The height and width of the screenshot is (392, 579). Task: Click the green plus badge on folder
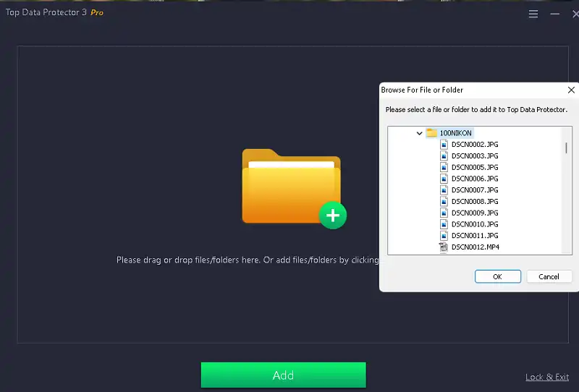[333, 215]
